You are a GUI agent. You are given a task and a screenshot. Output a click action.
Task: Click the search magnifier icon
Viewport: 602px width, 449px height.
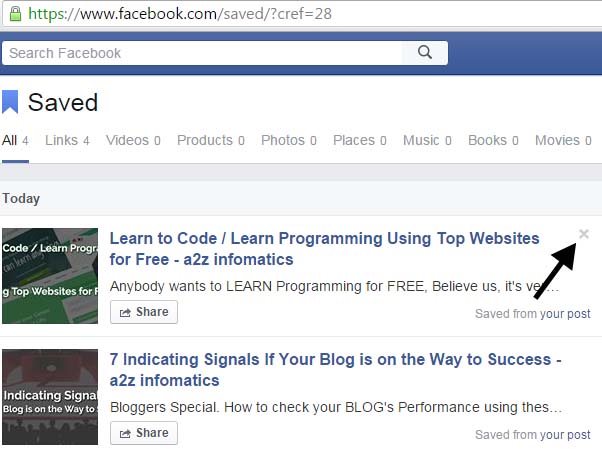pyautogui.click(x=425, y=52)
